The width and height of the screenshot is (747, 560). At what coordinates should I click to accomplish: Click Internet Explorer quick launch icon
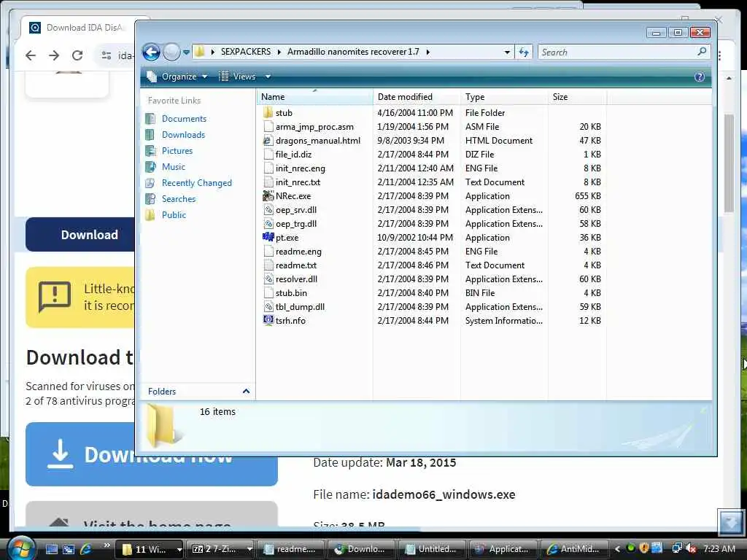click(86, 549)
